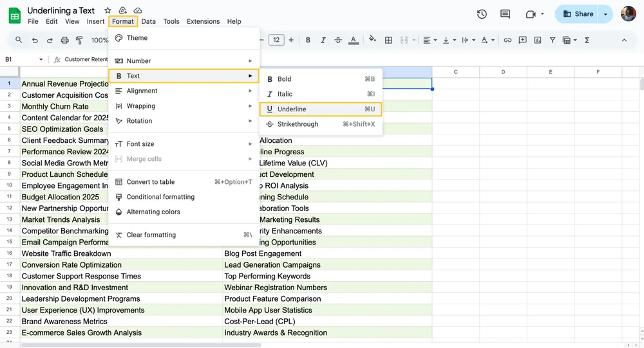Toggle bold in the toolbar
The image size is (644, 348).
[x=308, y=40]
